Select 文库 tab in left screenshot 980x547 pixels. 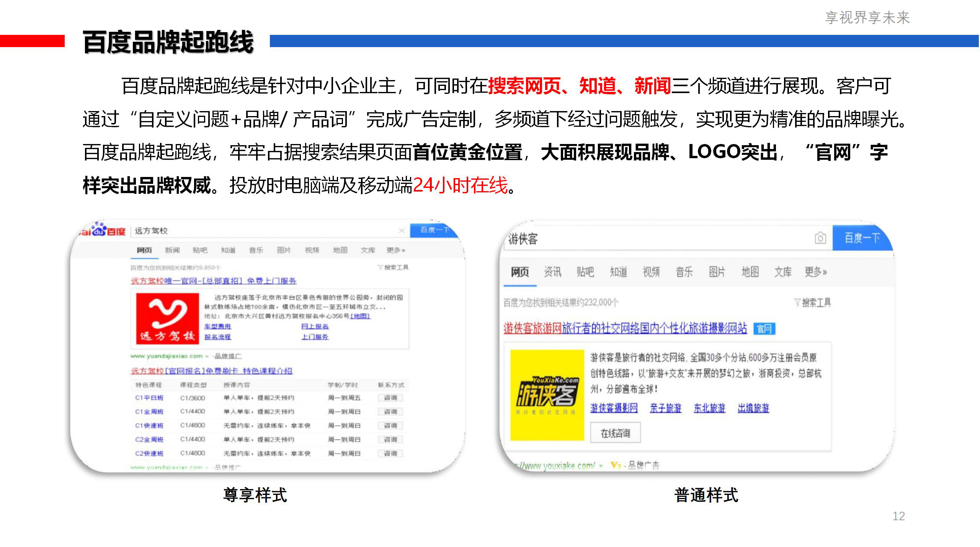click(368, 250)
